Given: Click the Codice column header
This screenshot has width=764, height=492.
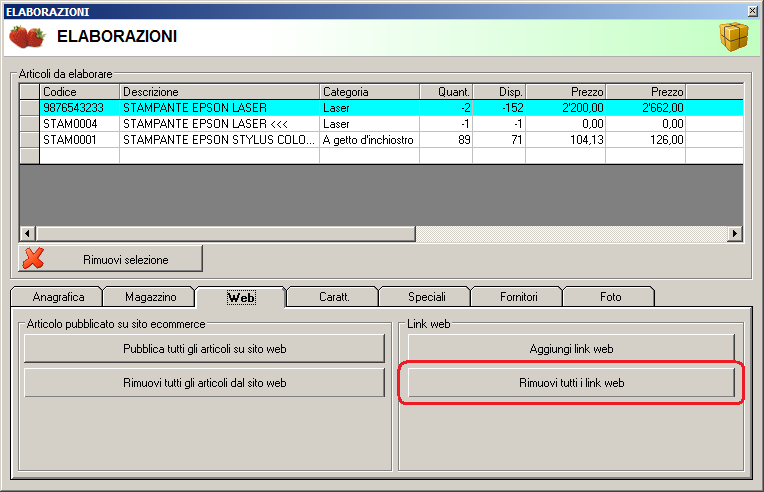Looking at the screenshot, I should point(79,92).
